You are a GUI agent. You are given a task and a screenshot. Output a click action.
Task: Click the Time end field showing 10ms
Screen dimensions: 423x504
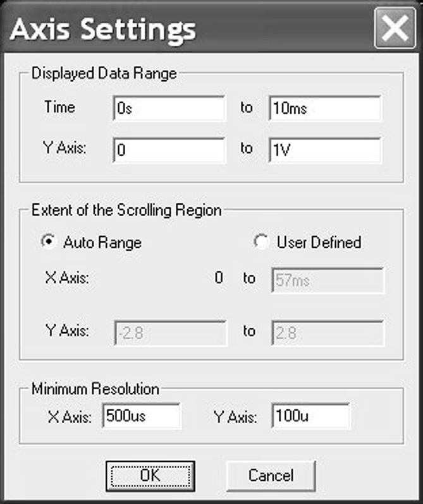(324, 108)
